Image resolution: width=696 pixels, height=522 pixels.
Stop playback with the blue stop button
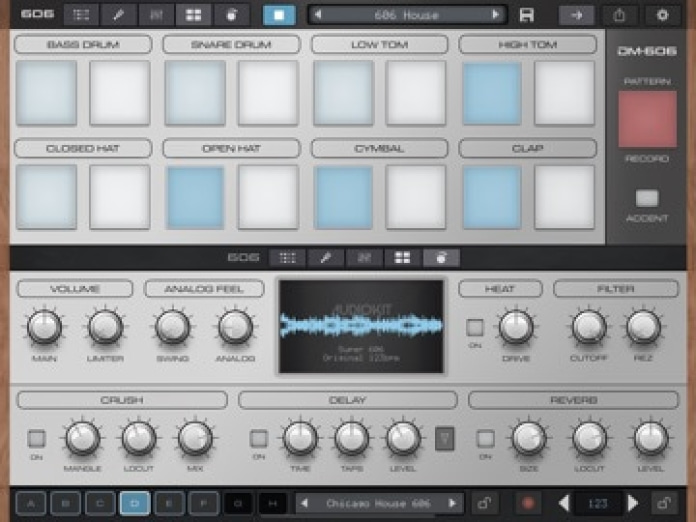tap(279, 15)
